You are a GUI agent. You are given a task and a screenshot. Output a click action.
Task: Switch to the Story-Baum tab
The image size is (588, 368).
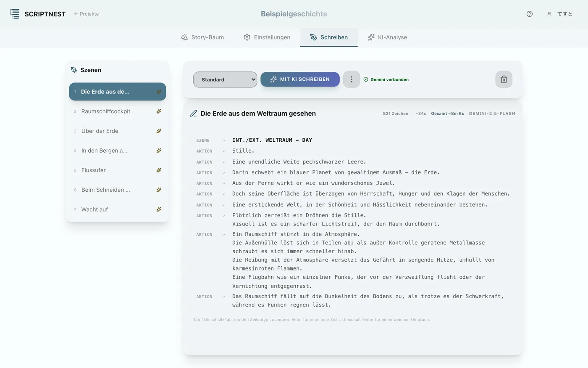coord(202,37)
